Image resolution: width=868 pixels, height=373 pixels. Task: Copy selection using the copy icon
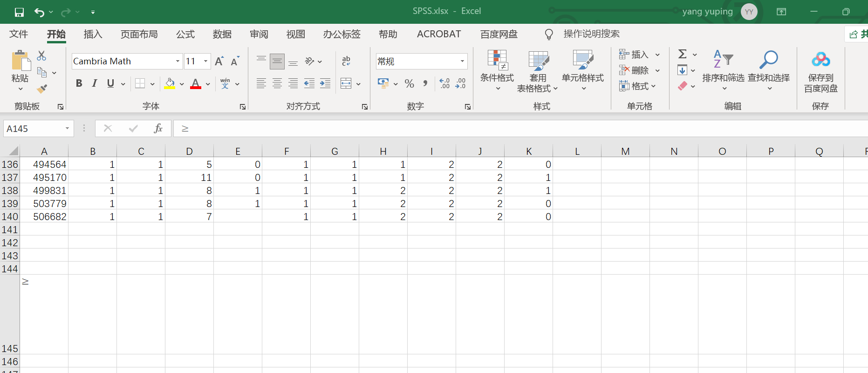42,72
